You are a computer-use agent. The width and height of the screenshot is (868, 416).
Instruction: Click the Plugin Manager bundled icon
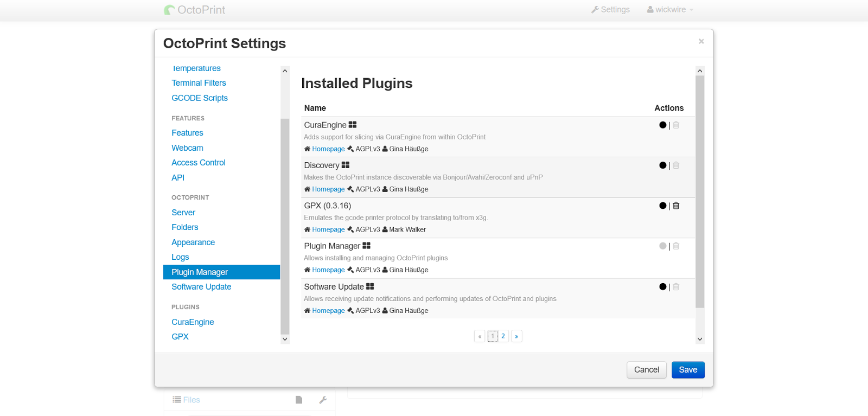click(x=367, y=246)
